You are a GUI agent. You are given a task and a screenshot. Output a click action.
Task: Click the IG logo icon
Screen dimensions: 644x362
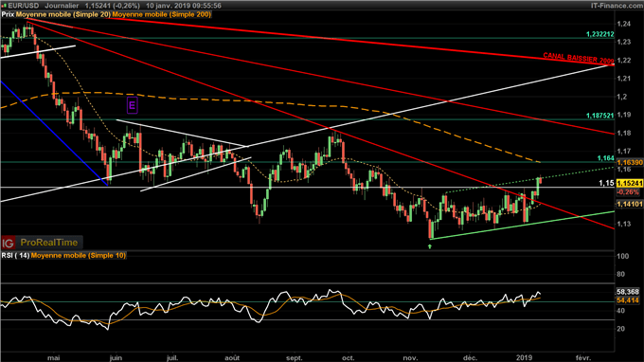(x=8, y=243)
